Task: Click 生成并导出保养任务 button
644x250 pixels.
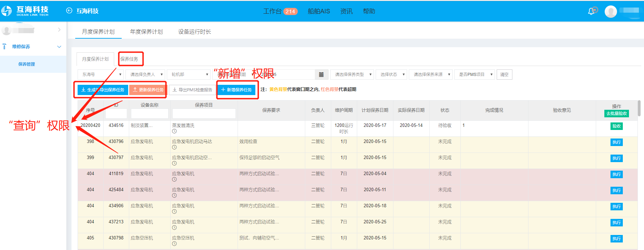Action: tap(103, 90)
